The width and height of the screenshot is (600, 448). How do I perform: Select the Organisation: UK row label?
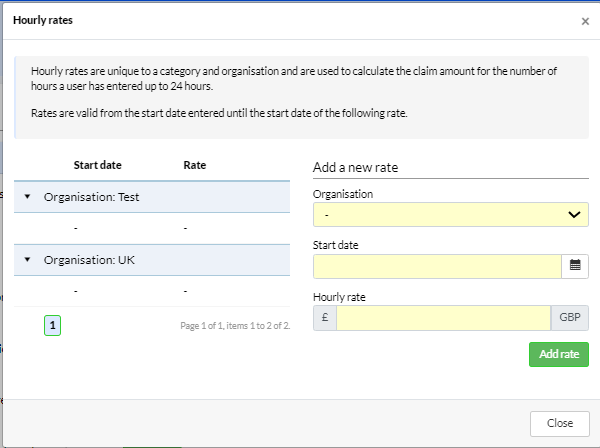point(89,260)
